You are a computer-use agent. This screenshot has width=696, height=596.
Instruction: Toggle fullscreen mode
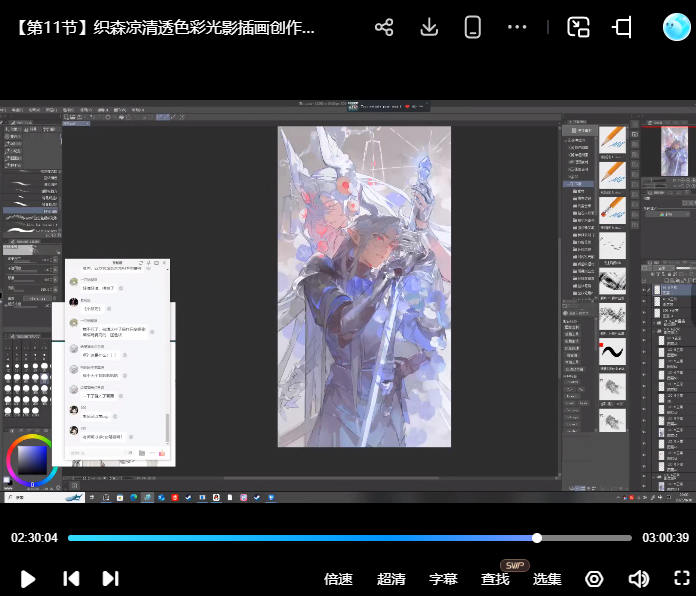[682, 578]
